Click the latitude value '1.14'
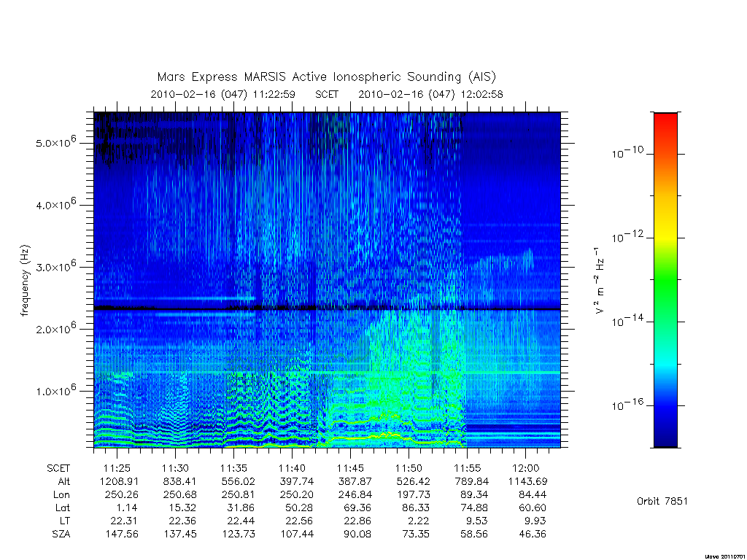Image resolution: width=747 pixels, height=560 pixels. pyautogui.click(x=127, y=507)
